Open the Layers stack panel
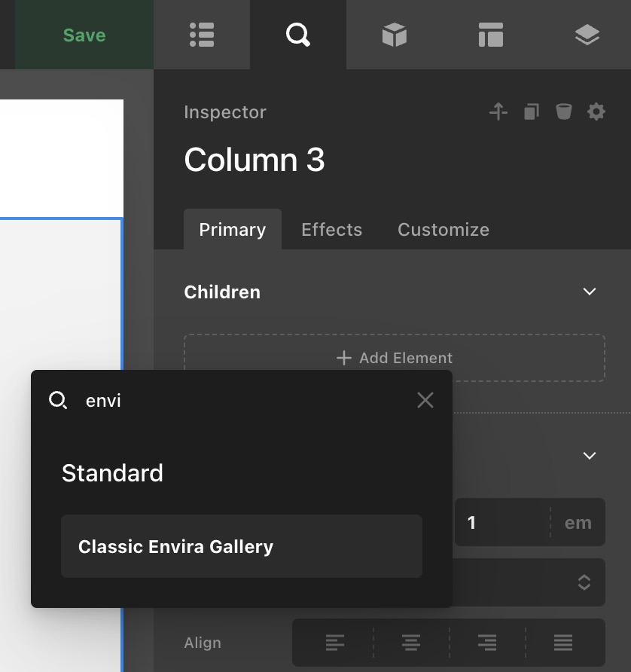The width and height of the screenshot is (631, 672). coord(587,35)
